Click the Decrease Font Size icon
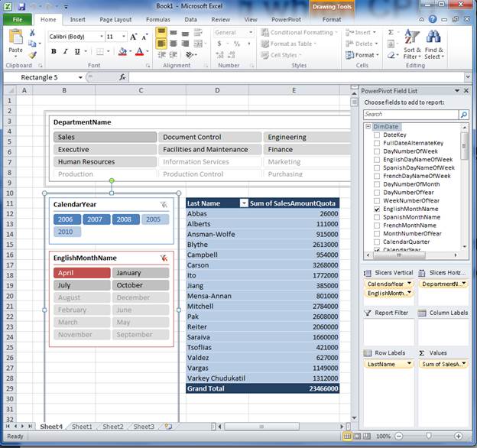 pyautogui.click(x=145, y=37)
